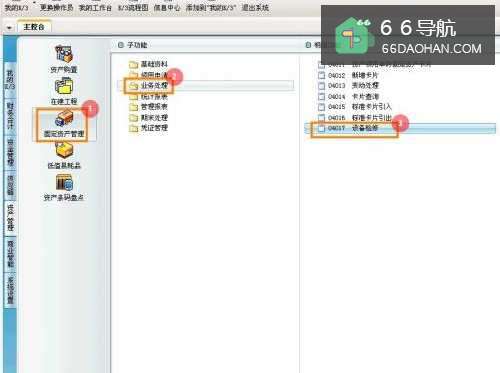Select the 业务处理 folder
Image resolution: width=500 pixels, height=373 pixels.
(x=148, y=86)
